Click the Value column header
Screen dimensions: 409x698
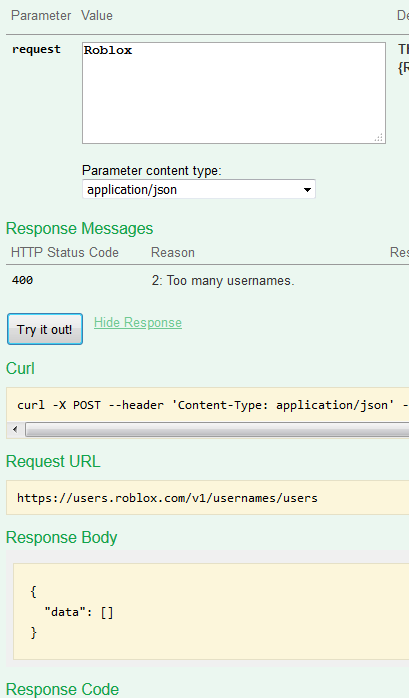tap(97, 16)
